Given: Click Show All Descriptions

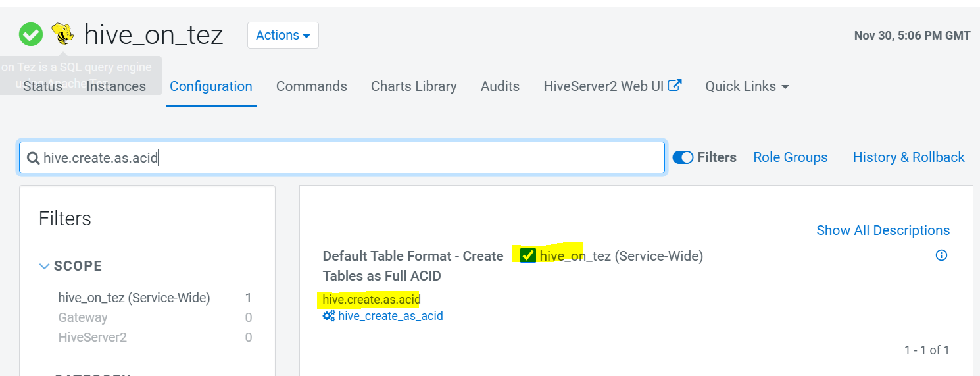Looking at the screenshot, I should point(883,230).
